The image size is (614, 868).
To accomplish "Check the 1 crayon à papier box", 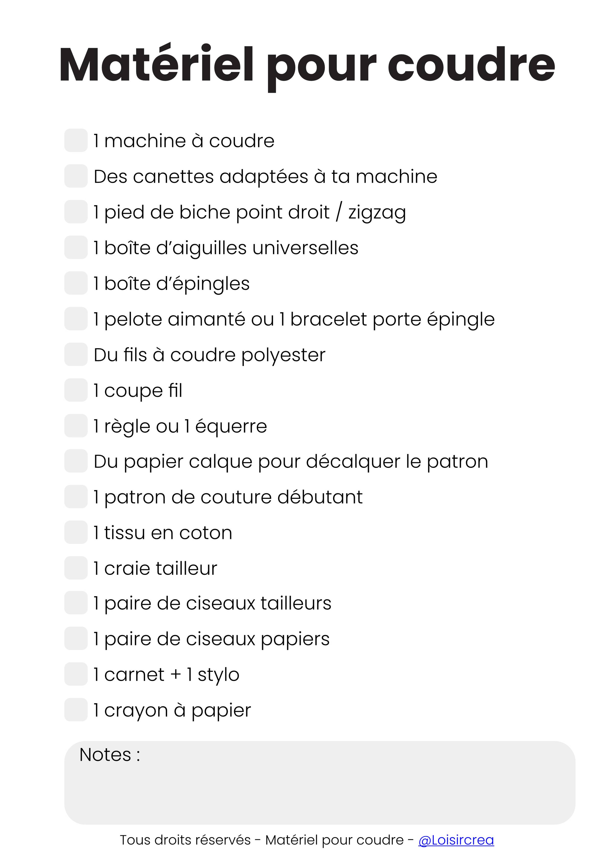I will tap(76, 710).
